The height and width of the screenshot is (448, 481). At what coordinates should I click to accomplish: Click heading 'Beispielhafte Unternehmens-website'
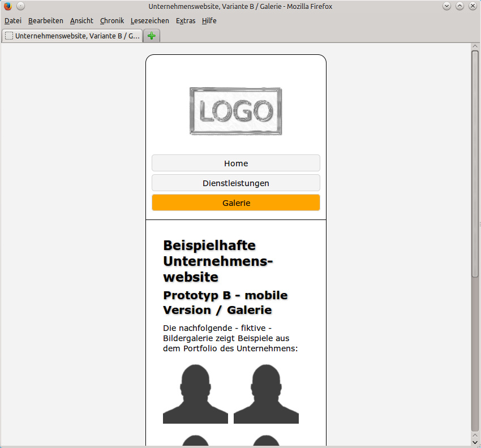(x=218, y=261)
